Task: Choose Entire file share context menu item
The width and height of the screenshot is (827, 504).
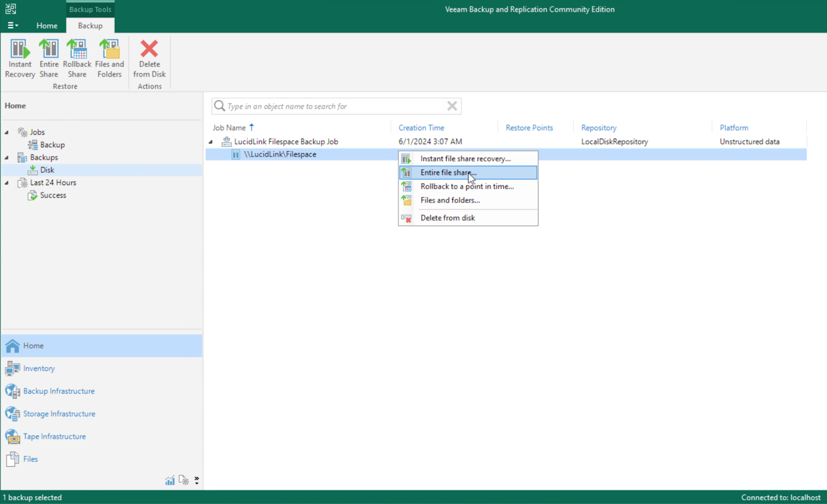Action: (x=468, y=173)
